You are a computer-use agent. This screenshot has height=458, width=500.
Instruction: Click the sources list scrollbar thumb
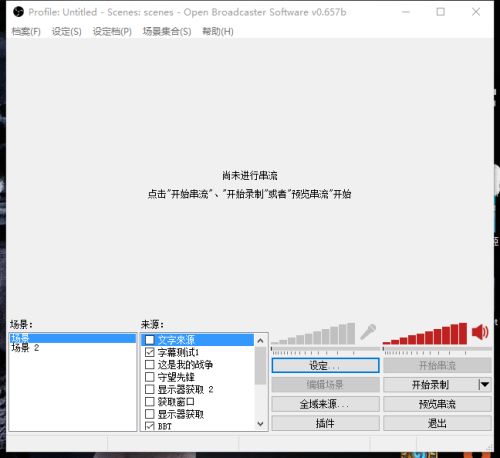coord(260,366)
